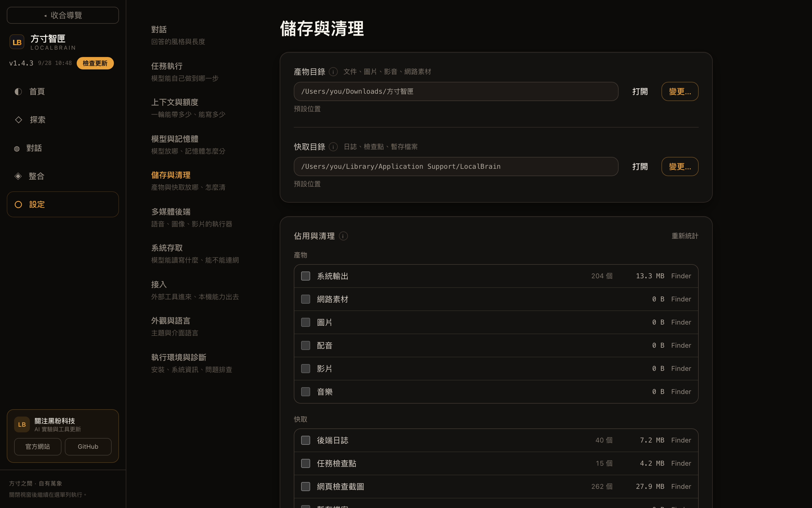This screenshot has height=508, width=812.
Task: Click the LB avatar in 關注黑粉科技 card
Action: click(22, 424)
